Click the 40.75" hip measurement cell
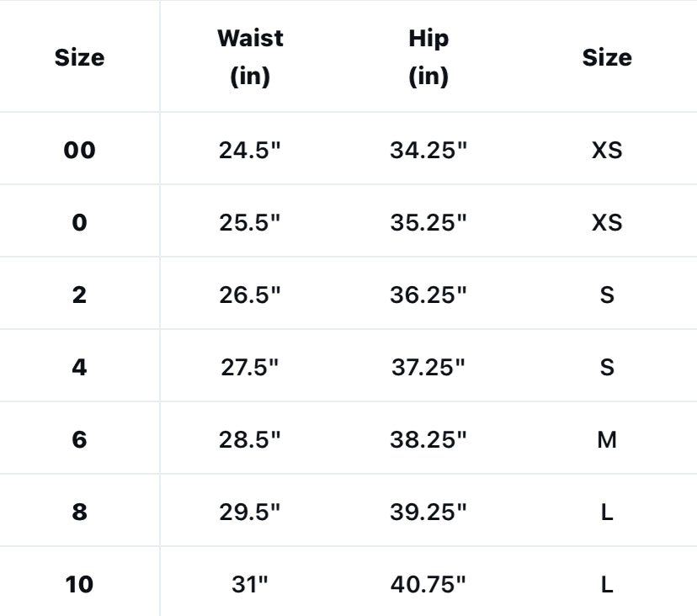This screenshot has width=697, height=616. click(x=428, y=584)
